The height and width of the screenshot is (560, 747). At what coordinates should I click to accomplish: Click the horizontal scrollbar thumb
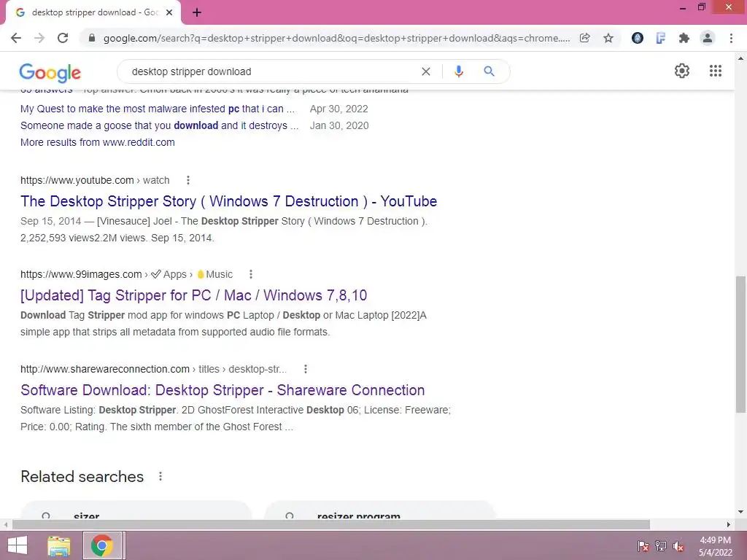[331, 524]
